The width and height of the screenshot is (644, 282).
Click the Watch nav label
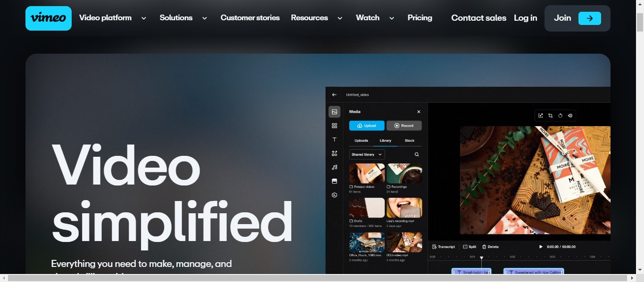point(368,18)
